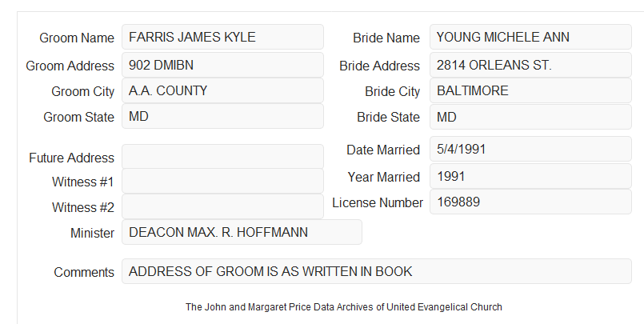The width and height of the screenshot is (644, 324).
Task: Focus the Groom City field
Action: [222, 90]
